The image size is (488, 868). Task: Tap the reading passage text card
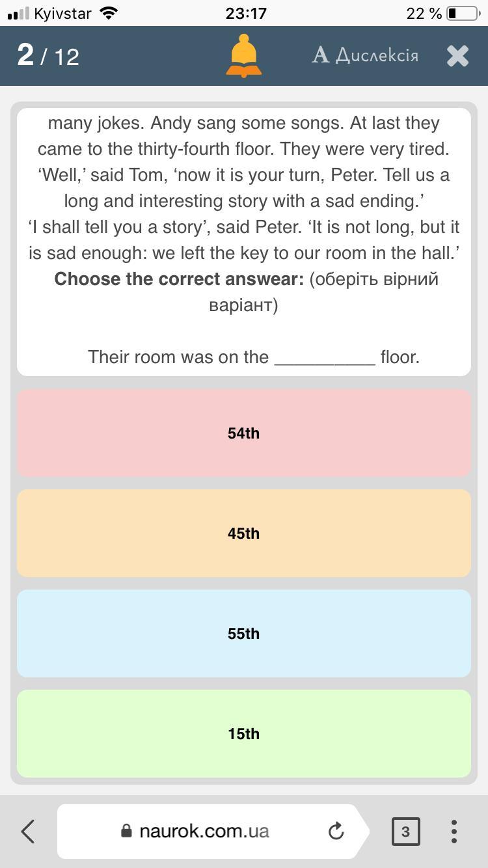point(244,242)
